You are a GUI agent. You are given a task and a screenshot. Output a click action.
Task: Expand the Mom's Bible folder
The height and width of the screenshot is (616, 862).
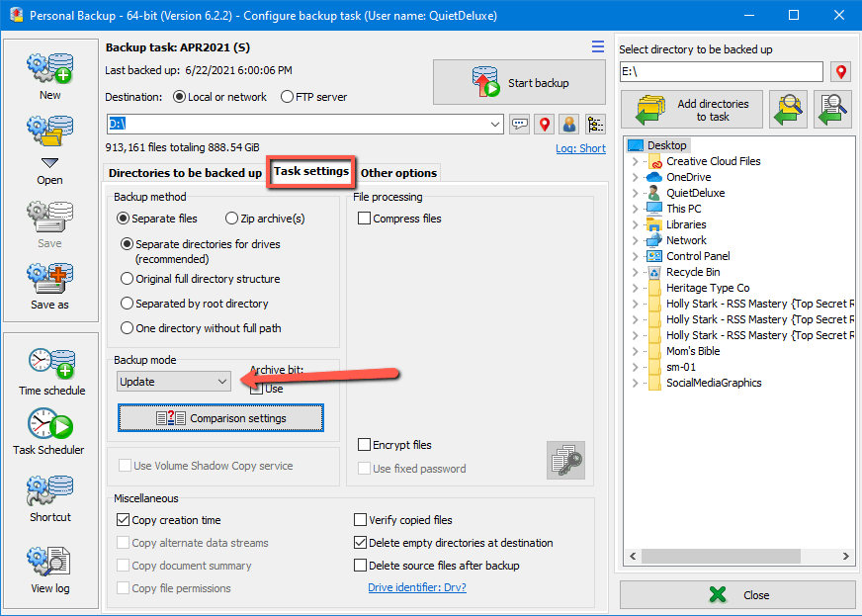(635, 351)
